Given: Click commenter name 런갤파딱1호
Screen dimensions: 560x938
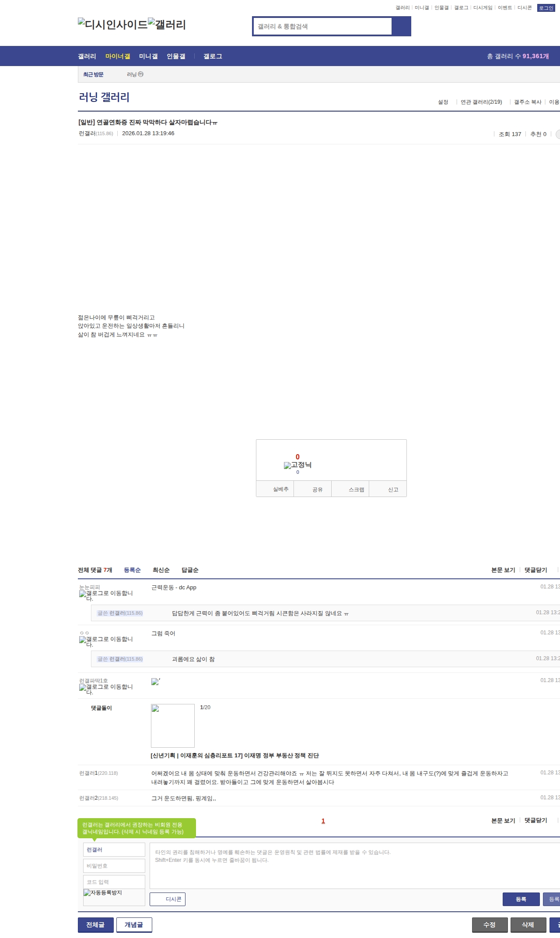Looking at the screenshot, I should 94,681.
